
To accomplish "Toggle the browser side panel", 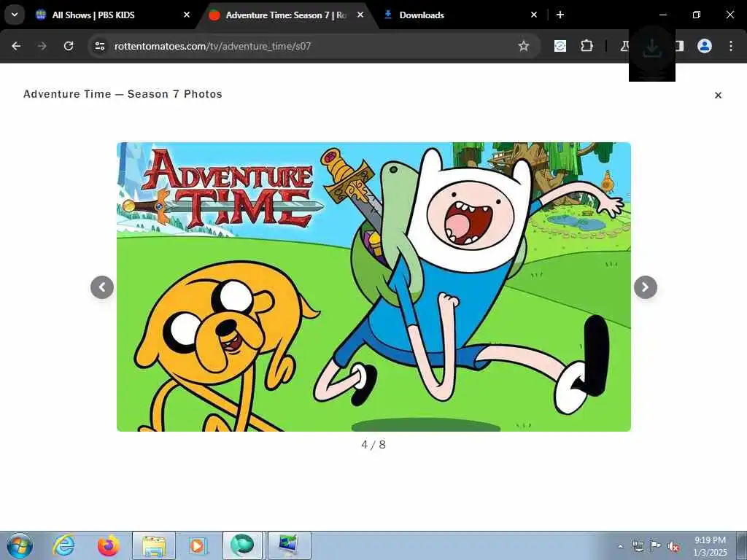I will pyautogui.click(x=680, y=46).
